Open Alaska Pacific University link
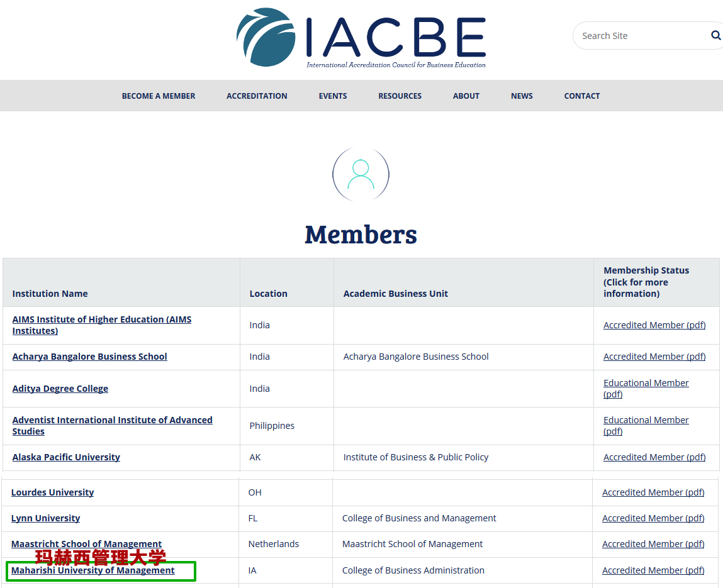 [66, 457]
